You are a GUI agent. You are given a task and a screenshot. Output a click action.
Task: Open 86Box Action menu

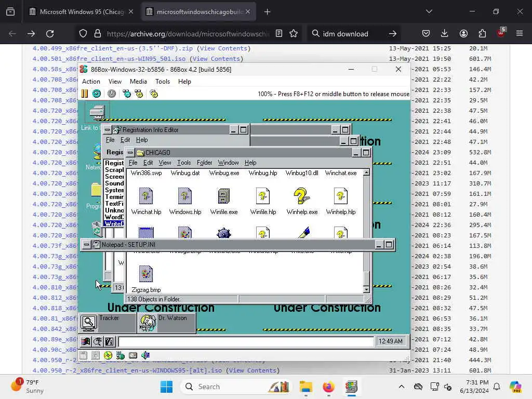[x=91, y=82]
